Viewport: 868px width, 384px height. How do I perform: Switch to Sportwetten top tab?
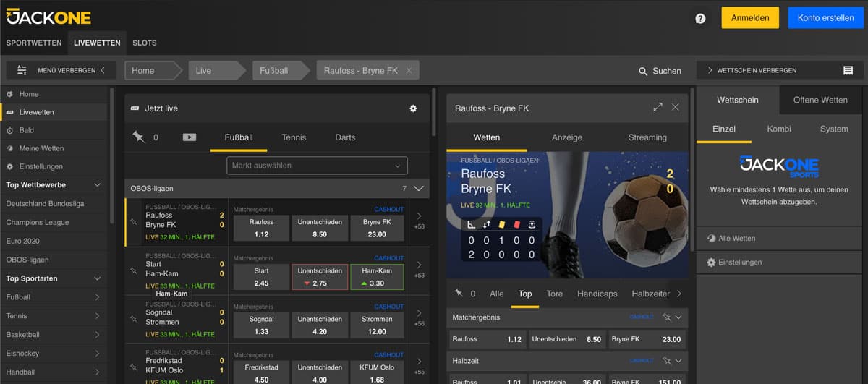[x=34, y=43]
